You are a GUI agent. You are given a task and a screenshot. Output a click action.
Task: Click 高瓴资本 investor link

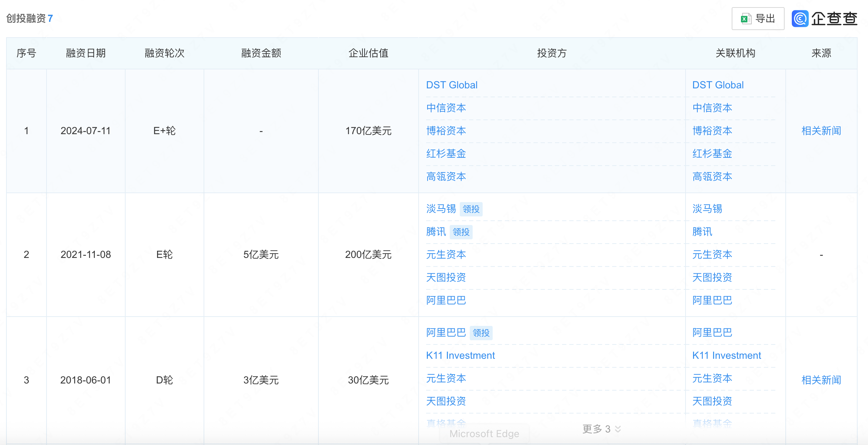[x=446, y=177]
